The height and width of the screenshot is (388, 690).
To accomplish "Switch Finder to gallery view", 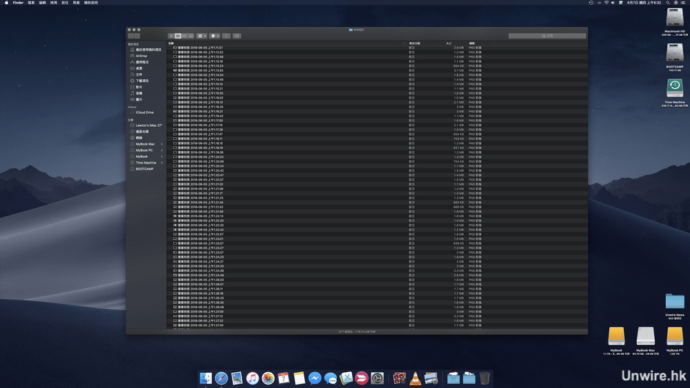I will [x=191, y=36].
